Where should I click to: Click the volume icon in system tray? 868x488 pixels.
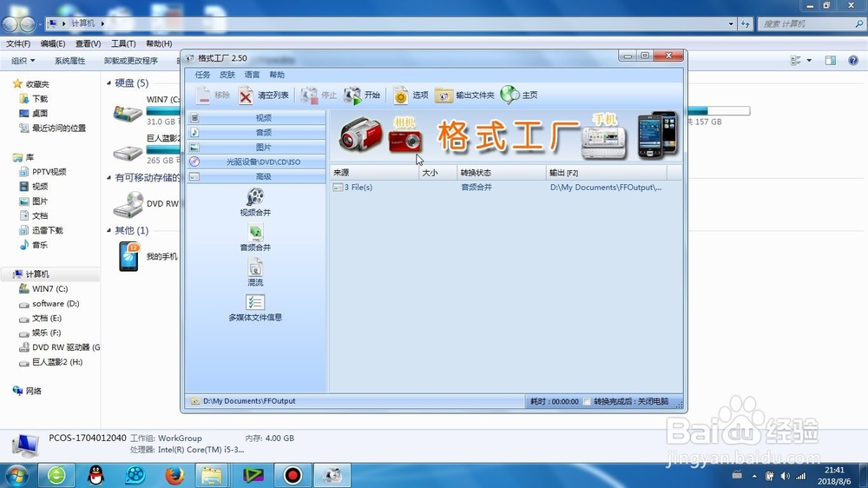click(785, 476)
